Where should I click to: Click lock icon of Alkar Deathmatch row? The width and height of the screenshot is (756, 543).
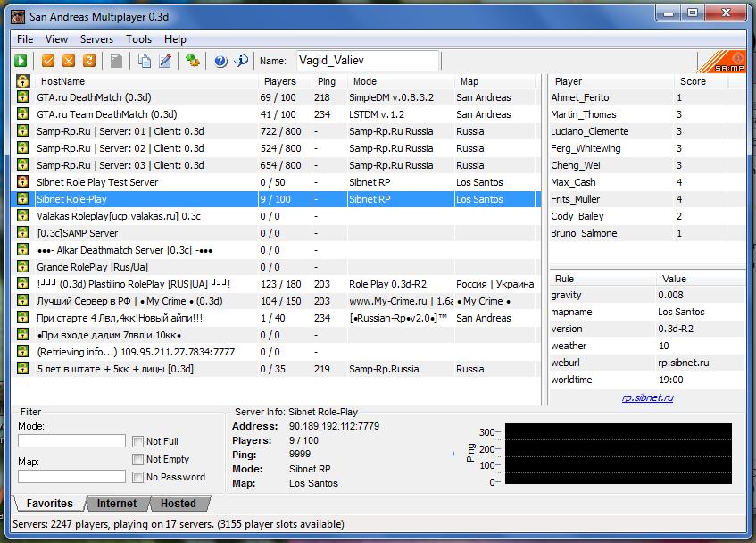pyautogui.click(x=22, y=250)
